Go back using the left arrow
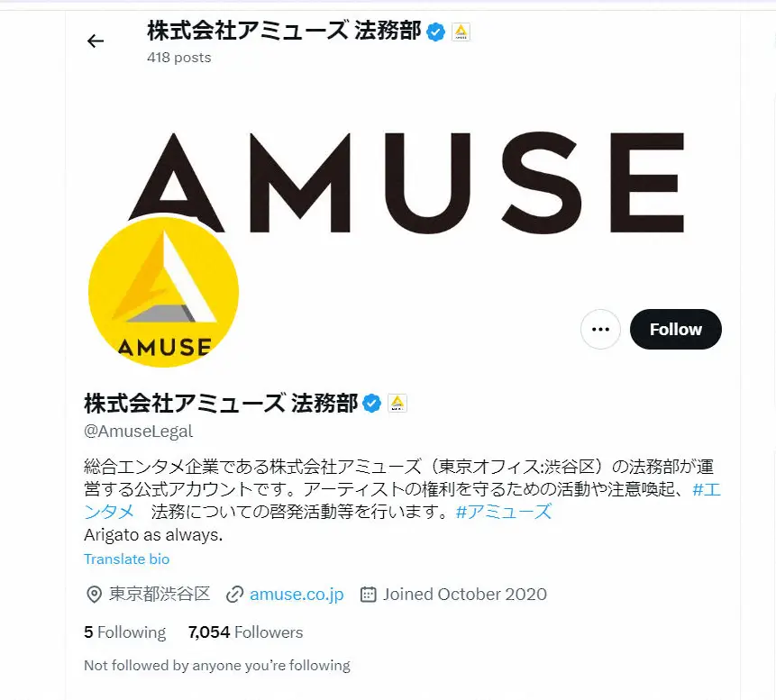 tap(95, 41)
